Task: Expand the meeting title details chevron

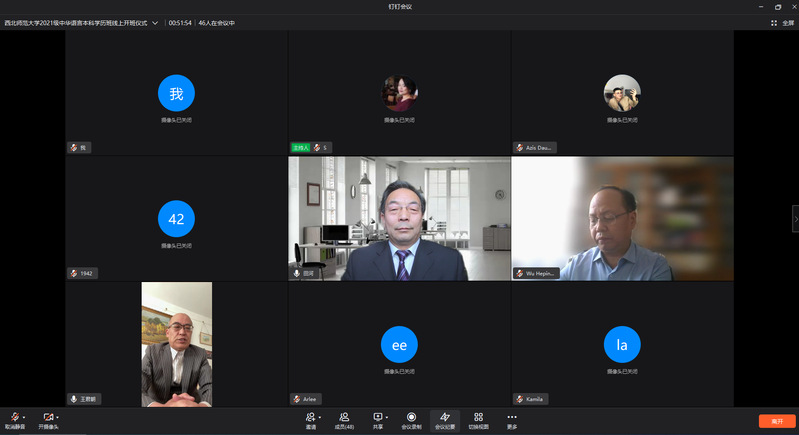Action: pos(155,22)
